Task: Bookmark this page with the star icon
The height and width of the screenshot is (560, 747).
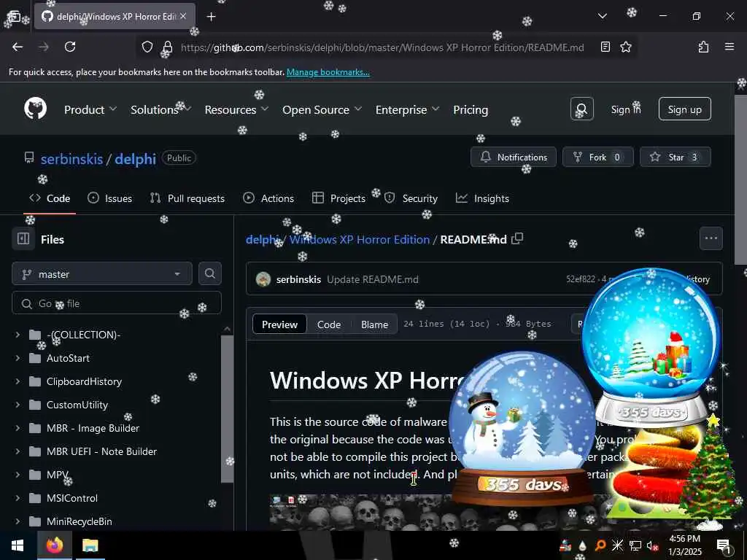Action: [625, 47]
